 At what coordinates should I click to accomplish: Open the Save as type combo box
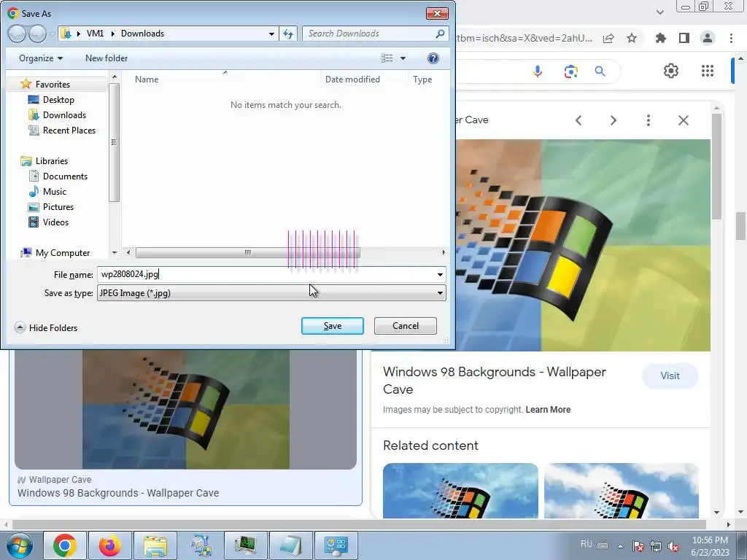click(271, 293)
